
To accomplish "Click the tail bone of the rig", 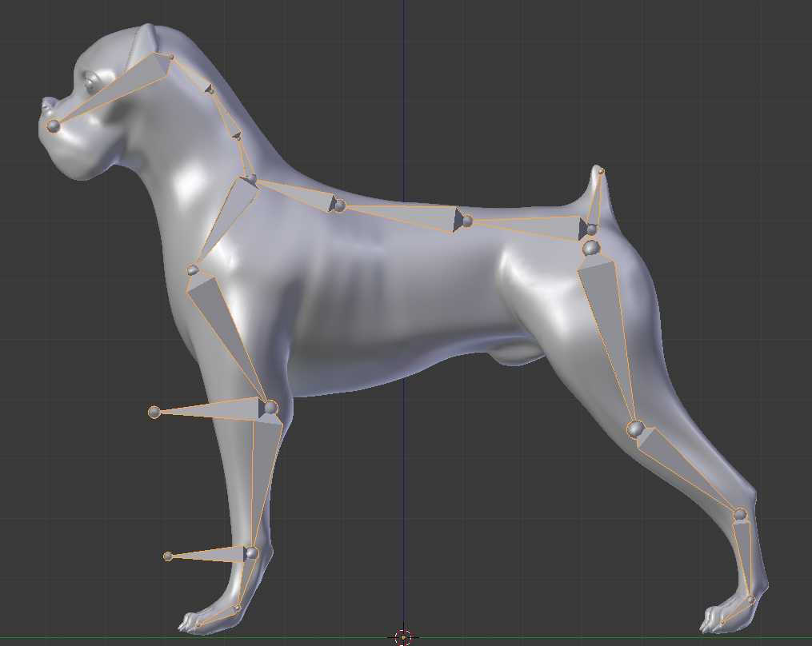I will [x=596, y=200].
